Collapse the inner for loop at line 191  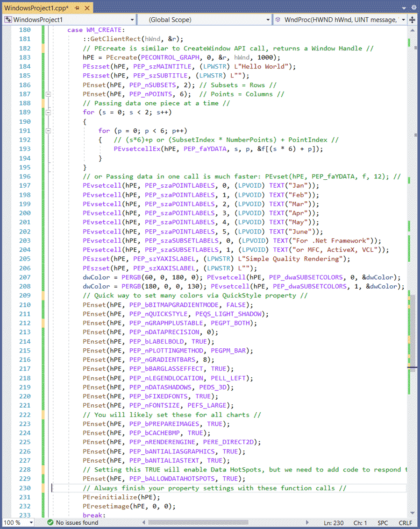(x=49, y=131)
